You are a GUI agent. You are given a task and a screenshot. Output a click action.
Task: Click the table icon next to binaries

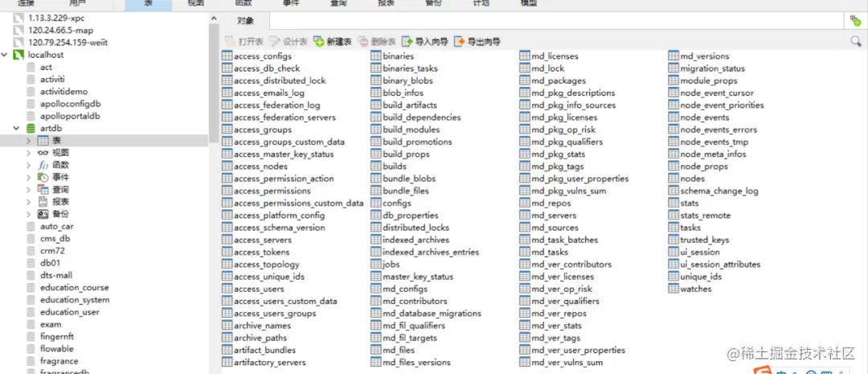(x=376, y=56)
